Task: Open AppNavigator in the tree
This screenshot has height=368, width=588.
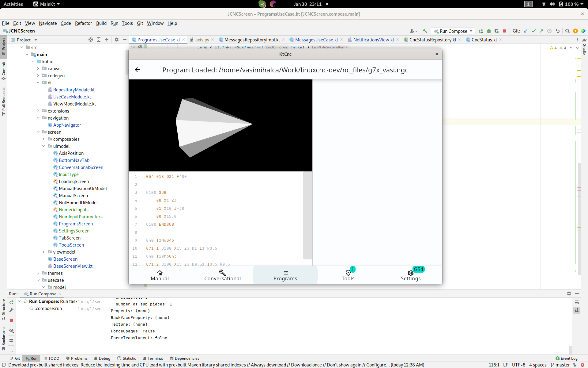Action: (x=67, y=125)
